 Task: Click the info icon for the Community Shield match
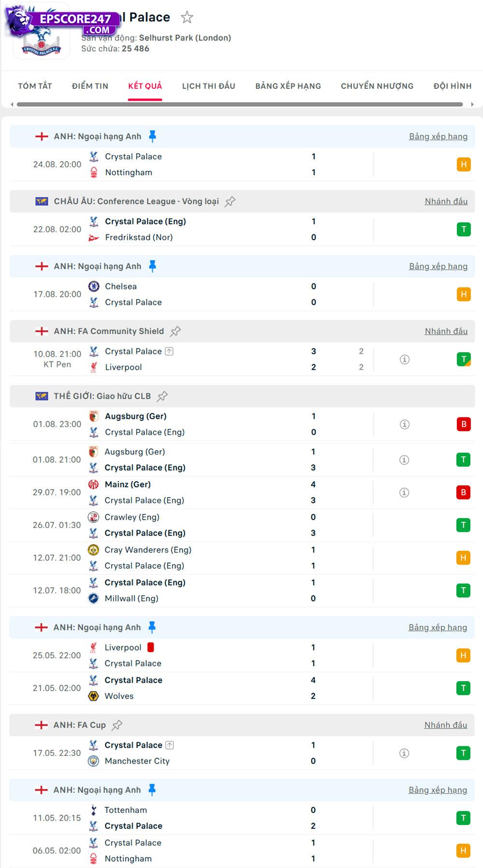click(x=404, y=359)
